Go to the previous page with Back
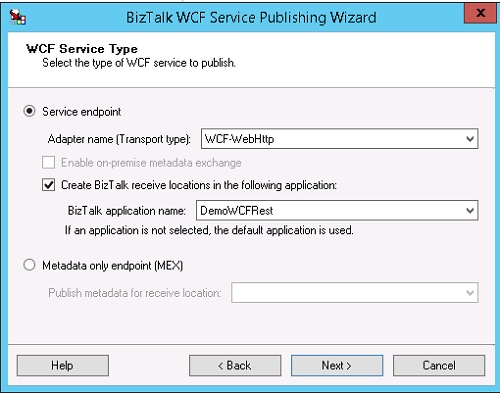Image resolution: width=500 pixels, height=393 pixels. (235, 366)
